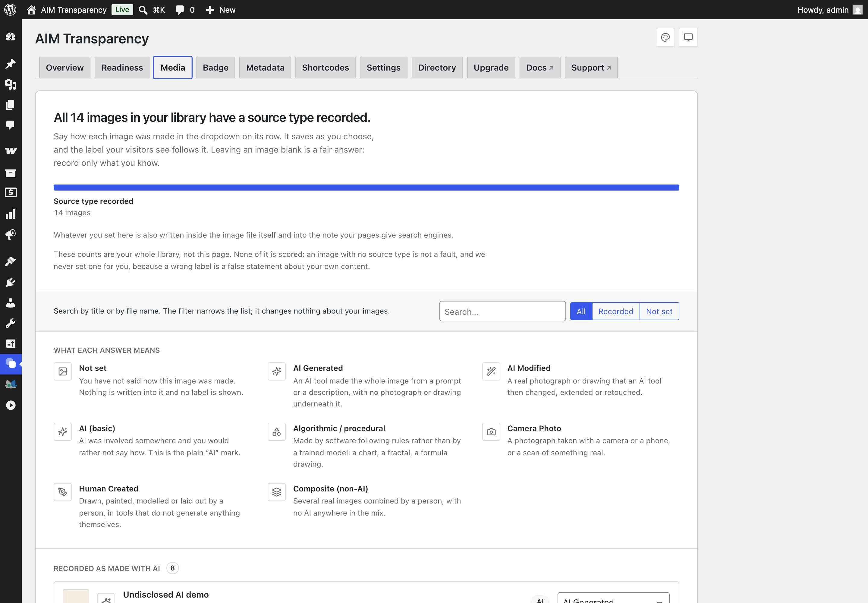The height and width of the screenshot is (603, 868).
Task: Click the green Live status badge
Action: 122,9
